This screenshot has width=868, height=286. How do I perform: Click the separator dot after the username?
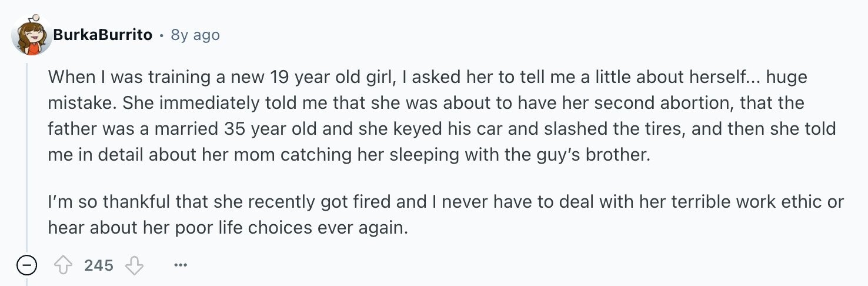tap(162, 35)
